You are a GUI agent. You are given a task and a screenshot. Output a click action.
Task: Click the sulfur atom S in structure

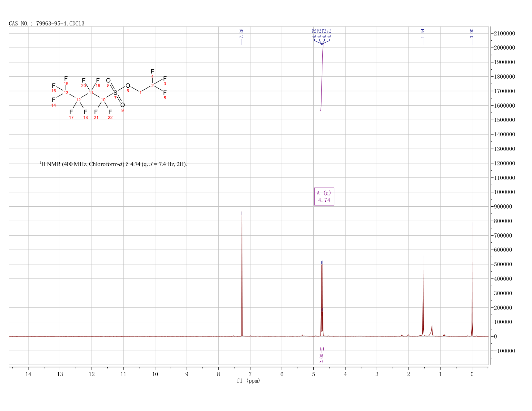pyautogui.click(x=115, y=93)
